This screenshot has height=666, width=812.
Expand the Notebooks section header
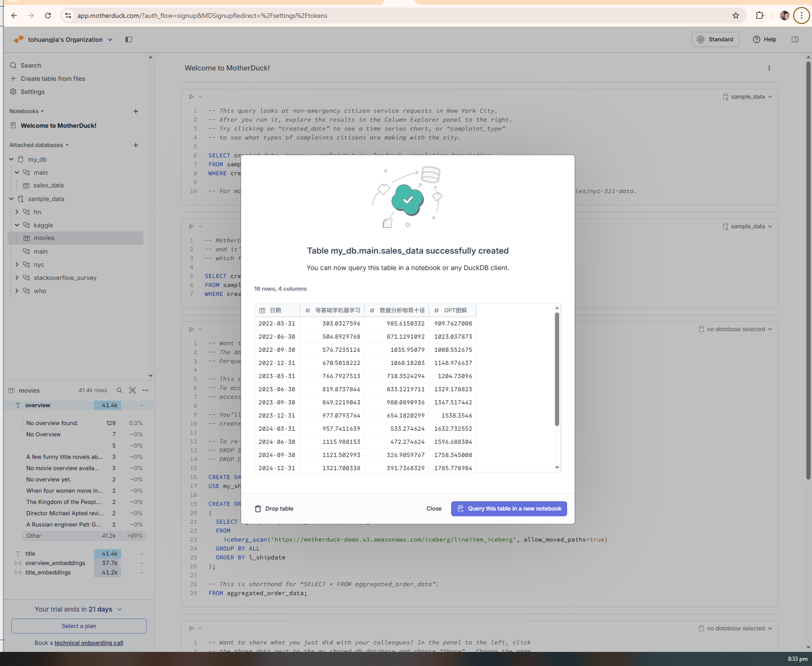pyautogui.click(x=26, y=111)
